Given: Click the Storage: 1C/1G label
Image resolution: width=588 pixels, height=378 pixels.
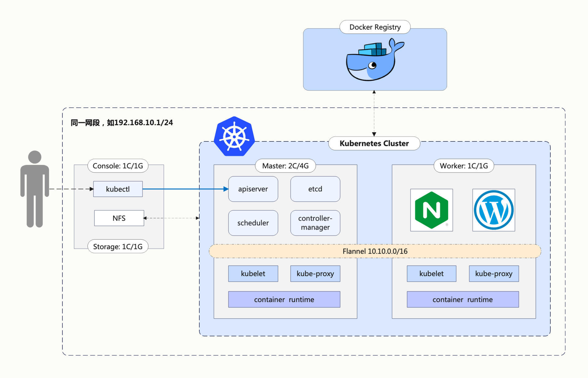Looking at the screenshot, I should 118,246.
